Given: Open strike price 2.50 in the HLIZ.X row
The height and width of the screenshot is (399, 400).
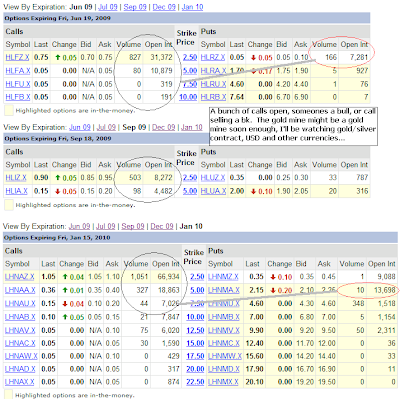Looking at the screenshot, I should pyautogui.click(x=190, y=178).
